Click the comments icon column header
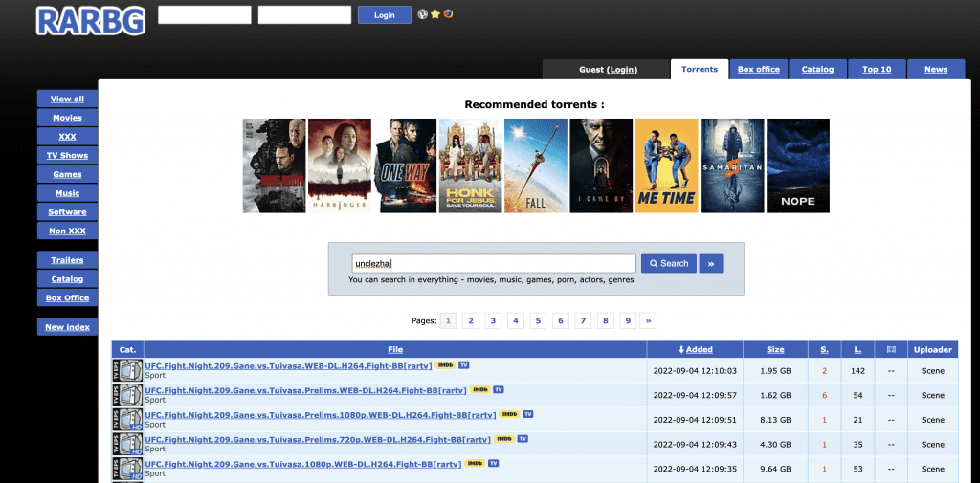Viewport: 980px width, 483px height. (891, 350)
